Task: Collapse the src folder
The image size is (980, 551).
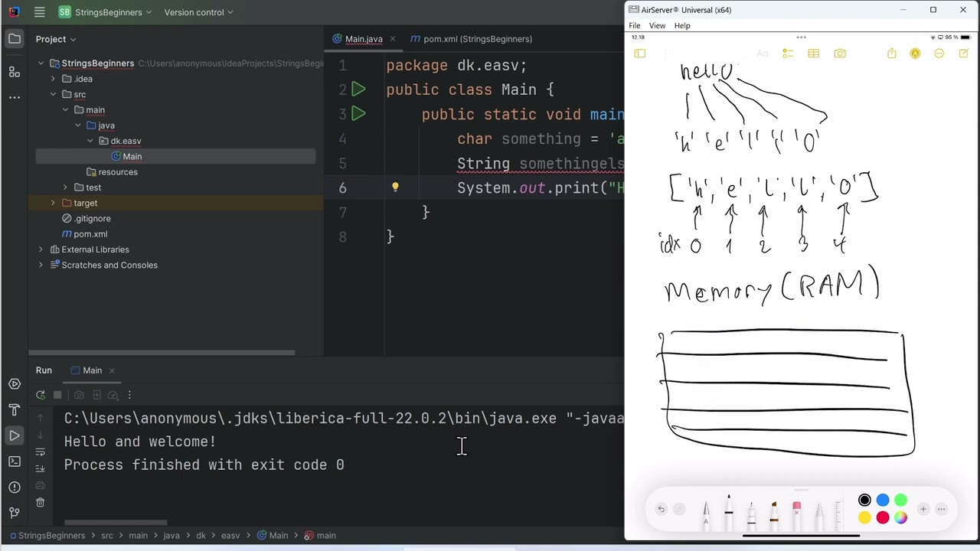Action: (54, 95)
